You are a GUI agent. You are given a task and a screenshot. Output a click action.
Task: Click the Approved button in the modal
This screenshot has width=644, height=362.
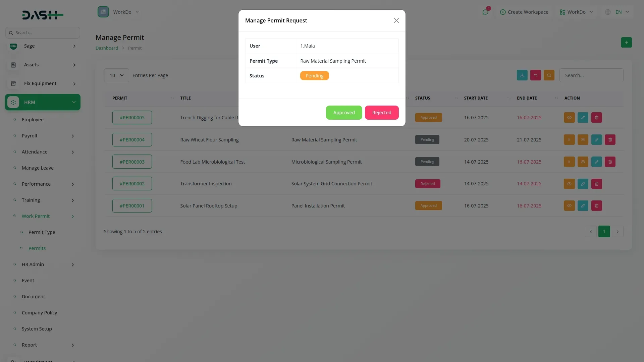click(x=344, y=113)
